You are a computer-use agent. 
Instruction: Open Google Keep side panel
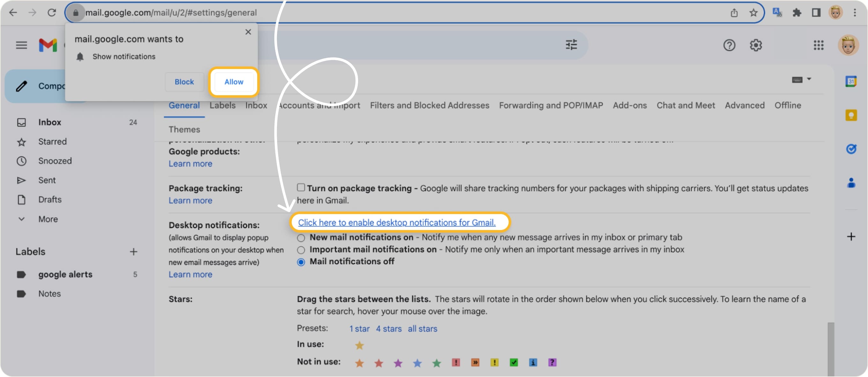point(852,115)
